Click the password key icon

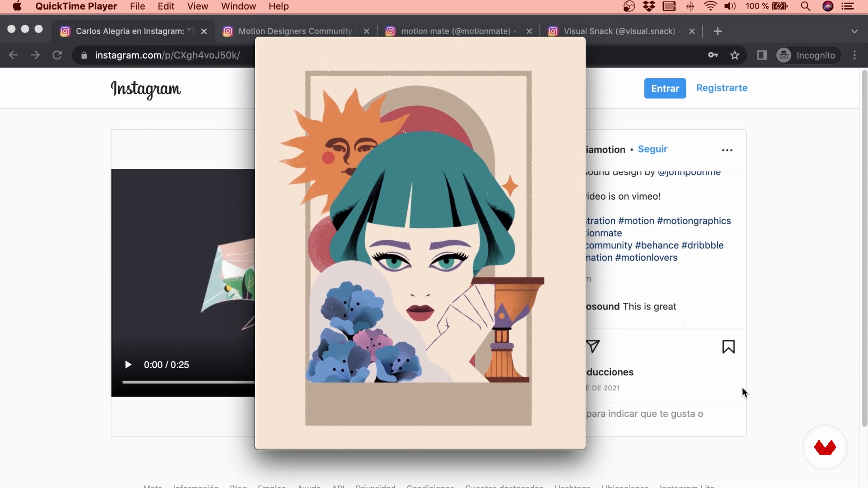pyautogui.click(x=713, y=55)
